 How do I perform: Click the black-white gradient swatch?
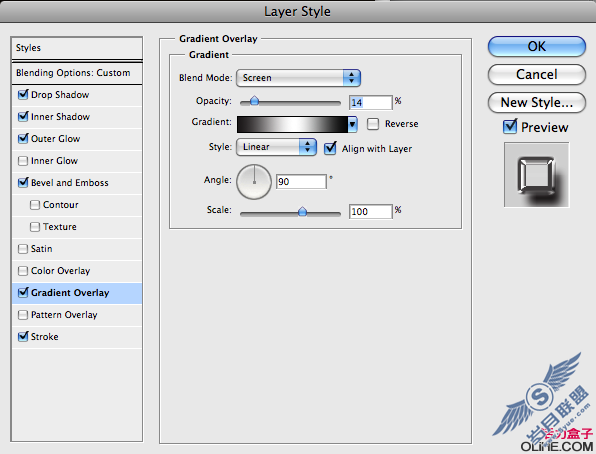[292, 124]
